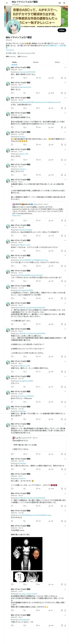Image resolution: width=72 pixels, height=644 pixels.
Task: Share the tweet replying to @uwvpa_
Action: pos(65,144)
